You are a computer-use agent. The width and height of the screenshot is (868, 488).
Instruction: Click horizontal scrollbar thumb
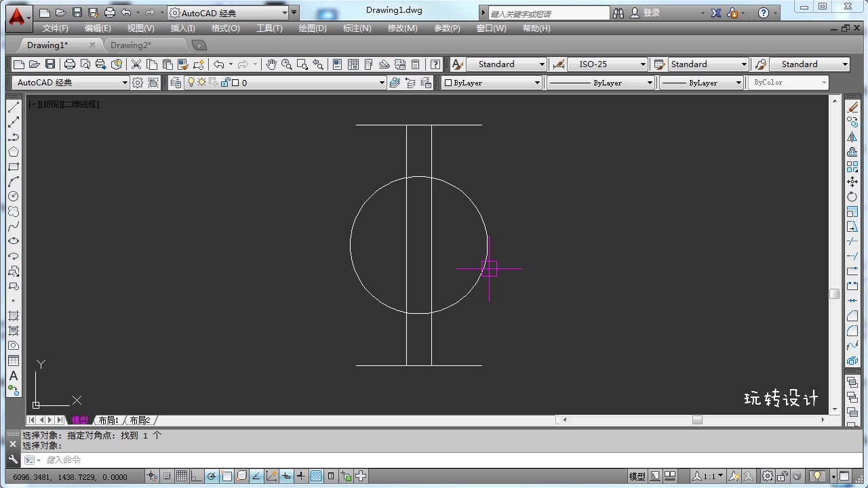click(x=697, y=420)
